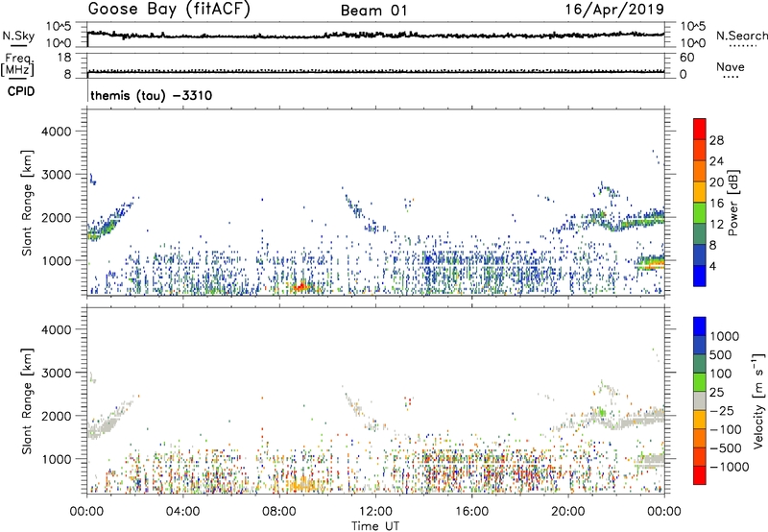This screenshot has width=768, height=532.
Task: Select the yellow-orange Power colorbar segment next to 20
Action: pos(700,191)
